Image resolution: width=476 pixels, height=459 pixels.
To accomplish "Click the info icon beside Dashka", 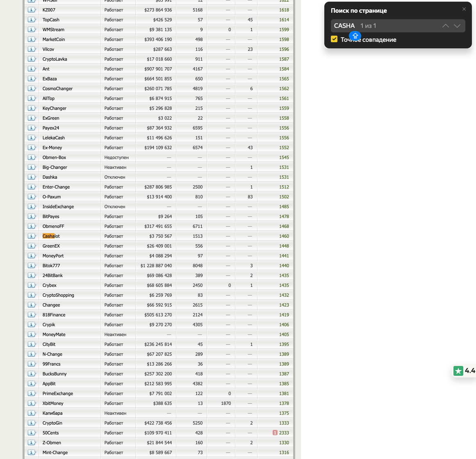I will [x=32, y=177].
